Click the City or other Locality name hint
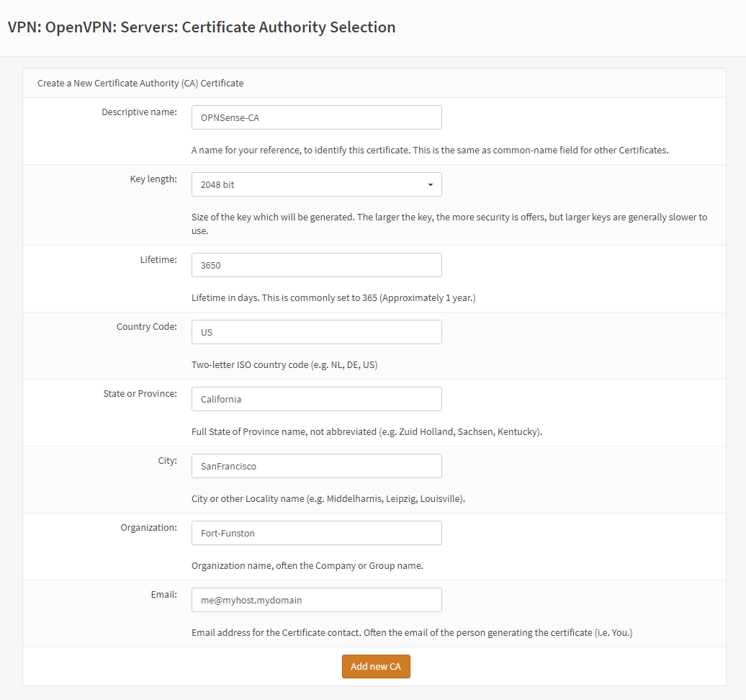Screen dimensions: 746x700 click(x=328, y=498)
